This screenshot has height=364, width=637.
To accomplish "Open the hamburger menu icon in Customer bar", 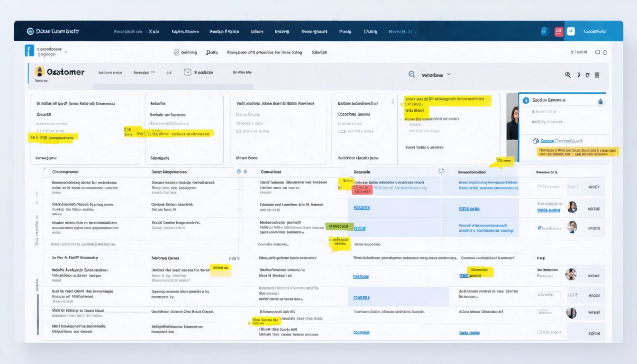I will coord(597,75).
